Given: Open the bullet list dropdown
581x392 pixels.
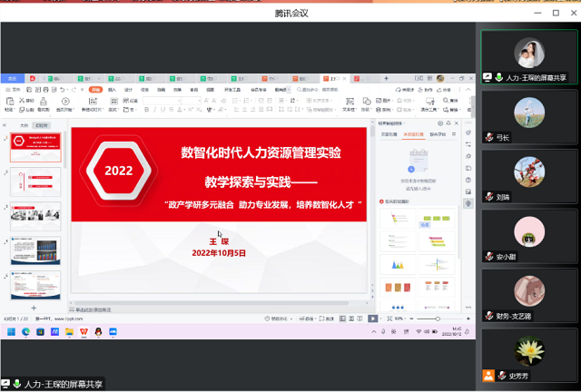Looking at the screenshot, I should click(x=241, y=101).
